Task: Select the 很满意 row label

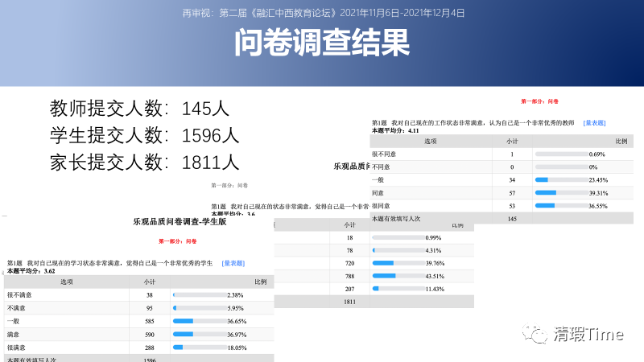Action: coord(16,348)
